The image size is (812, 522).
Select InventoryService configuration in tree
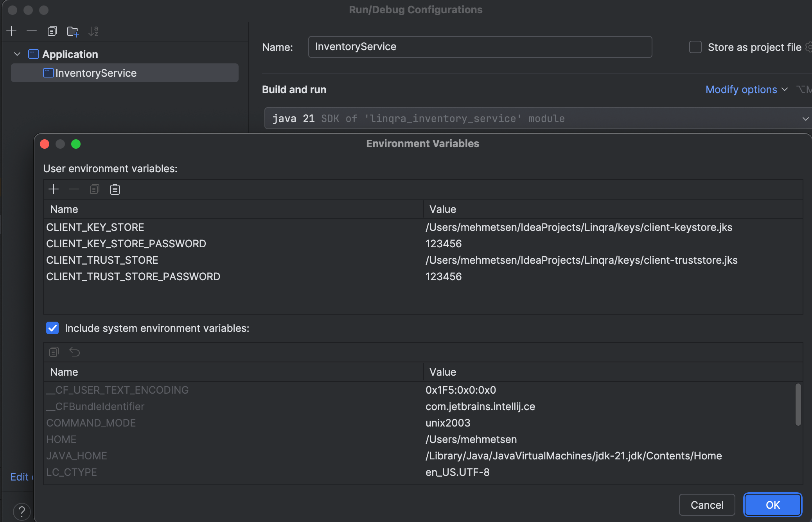pos(125,73)
